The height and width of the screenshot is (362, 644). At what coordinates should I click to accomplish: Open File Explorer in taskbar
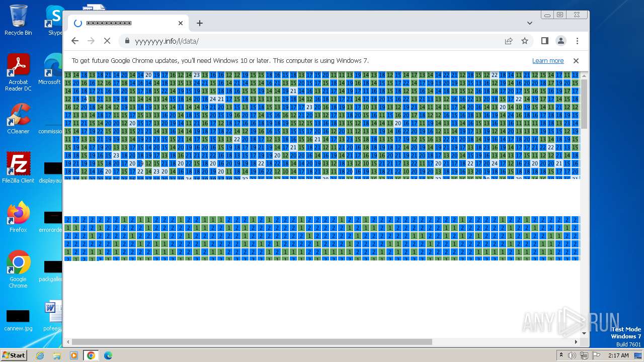(57, 355)
